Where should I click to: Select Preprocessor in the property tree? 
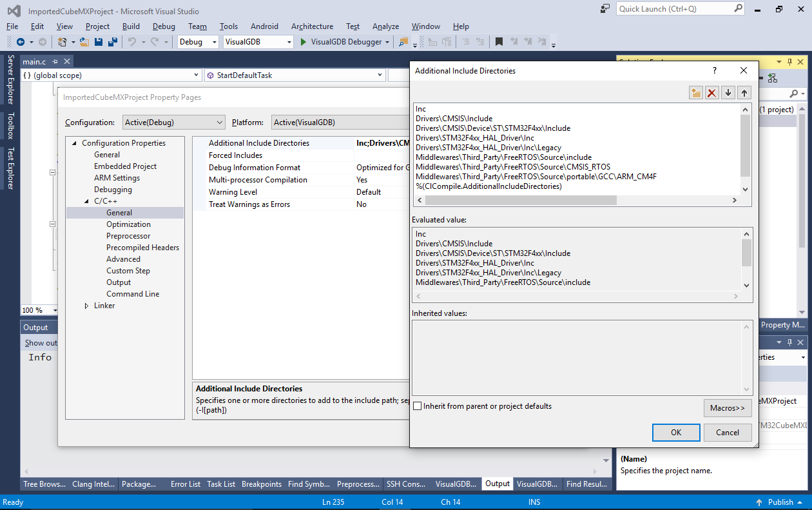(128, 236)
